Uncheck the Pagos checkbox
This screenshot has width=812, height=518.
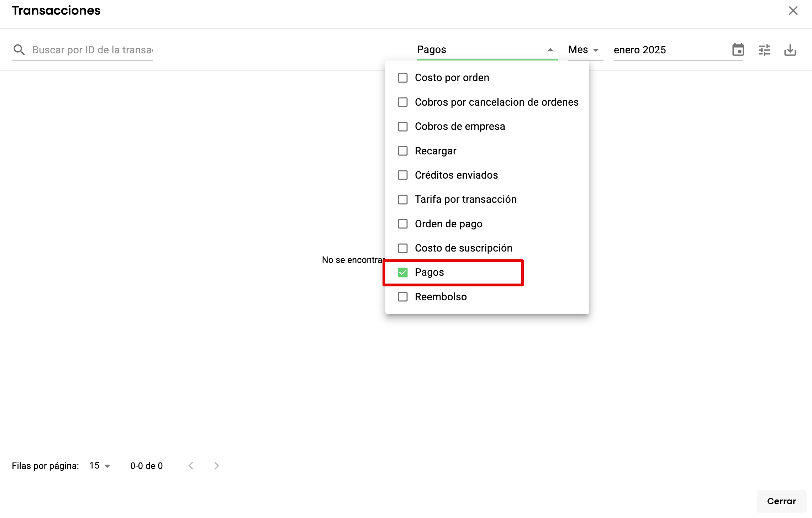click(403, 273)
